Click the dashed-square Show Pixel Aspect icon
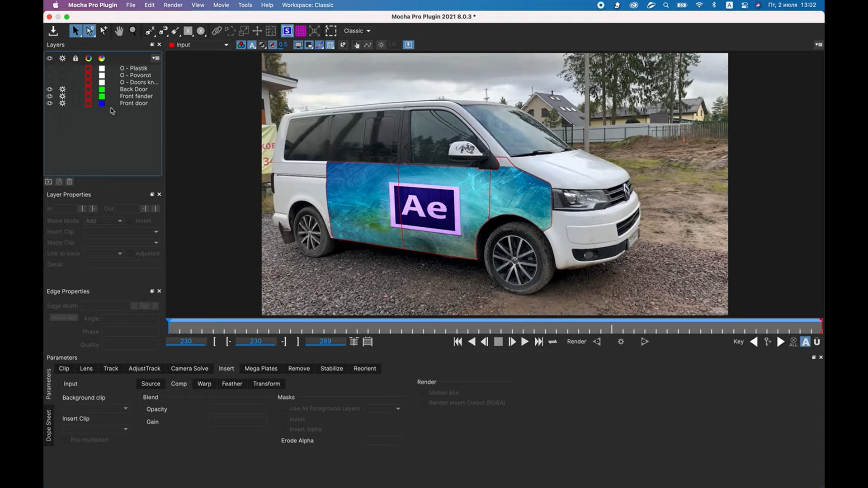The image size is (868, 488). coord(331,31)
